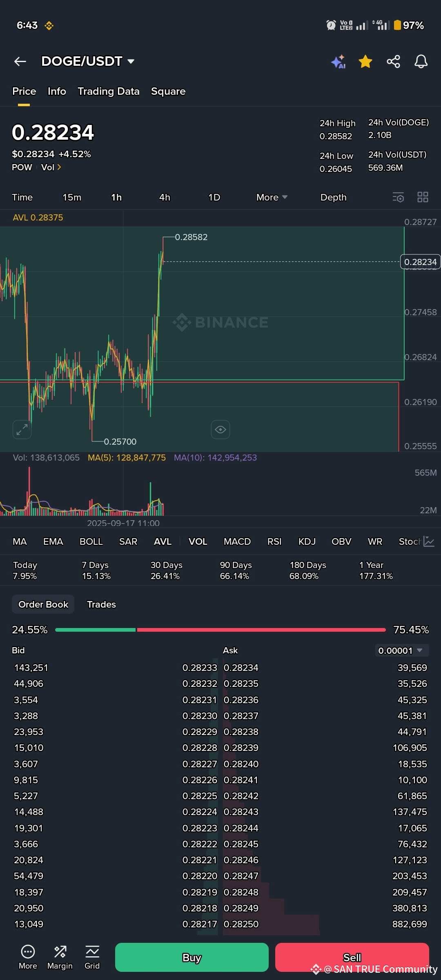
Task: Open the chart layout grid icon
Action: click(x=423, y=197)
